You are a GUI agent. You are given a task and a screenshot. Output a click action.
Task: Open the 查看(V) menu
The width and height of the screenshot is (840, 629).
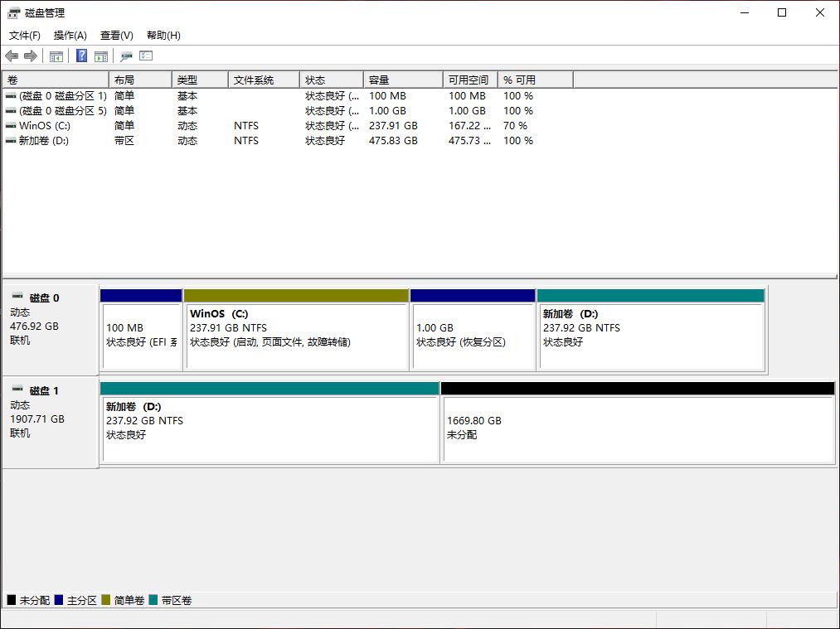(117, 36)
